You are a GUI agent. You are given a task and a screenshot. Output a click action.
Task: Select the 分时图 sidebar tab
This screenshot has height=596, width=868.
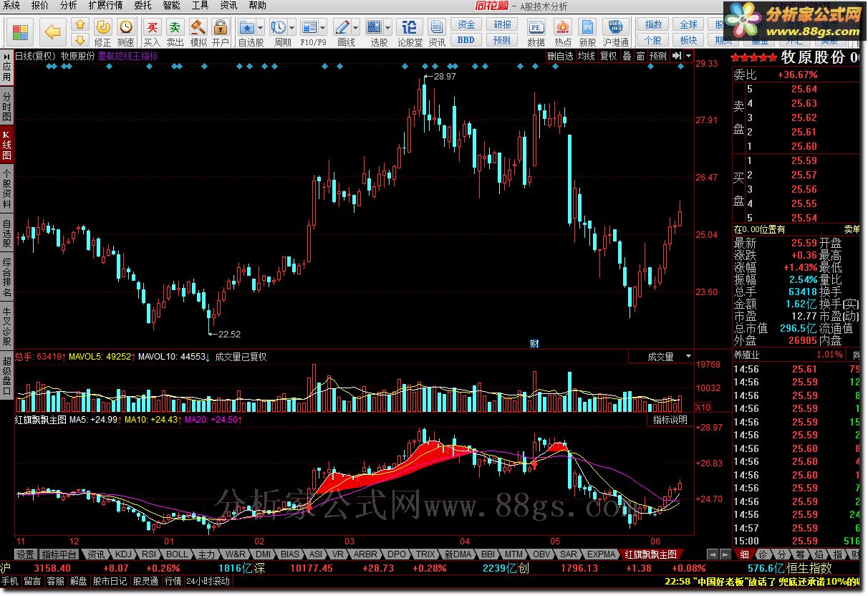click(x=6, y=107)
